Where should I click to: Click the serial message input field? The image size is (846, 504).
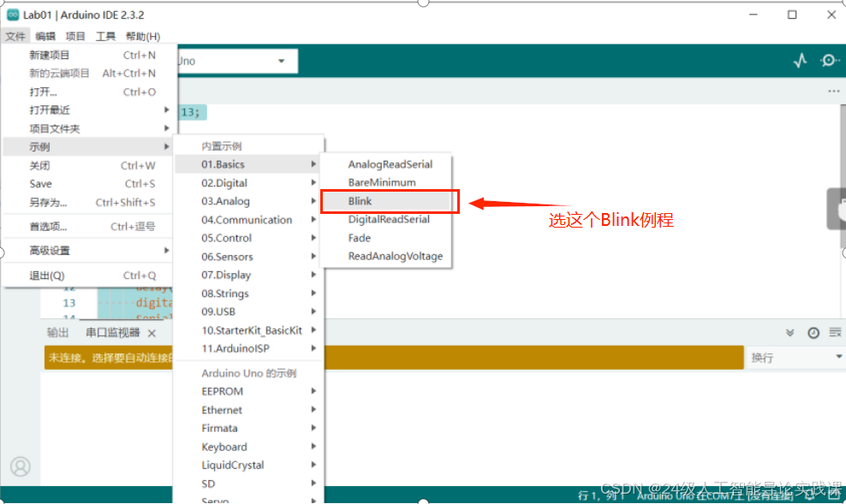click(394, 358)
